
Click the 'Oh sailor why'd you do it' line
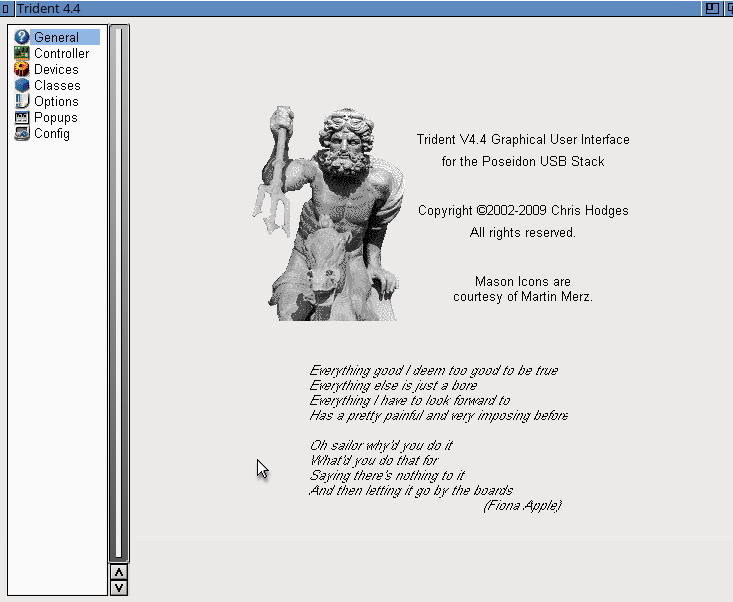381,445
